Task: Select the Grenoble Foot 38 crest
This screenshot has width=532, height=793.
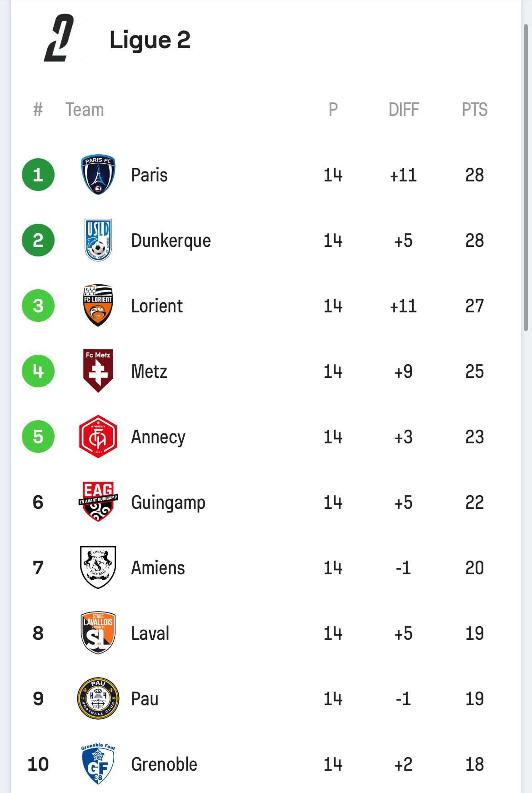Action: [x=98, y=764]
